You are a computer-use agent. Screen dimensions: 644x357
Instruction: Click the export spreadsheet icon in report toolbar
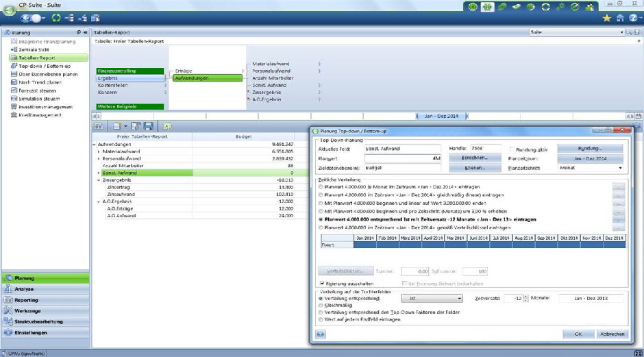[x=167, y=127]
